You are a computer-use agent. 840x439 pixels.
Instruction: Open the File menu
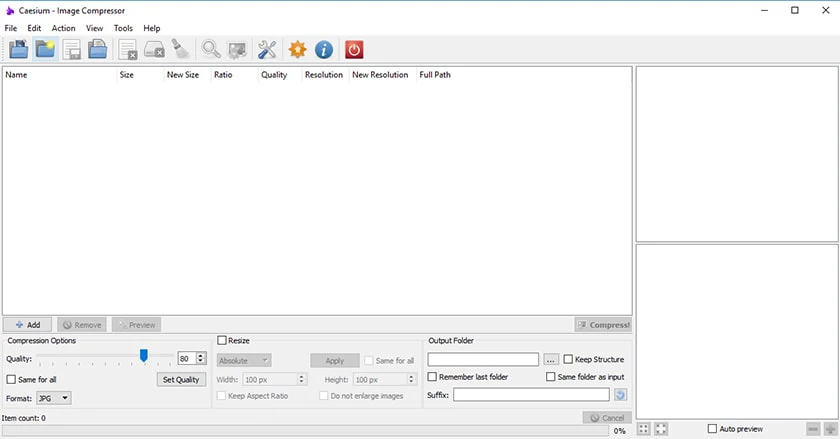11,28
